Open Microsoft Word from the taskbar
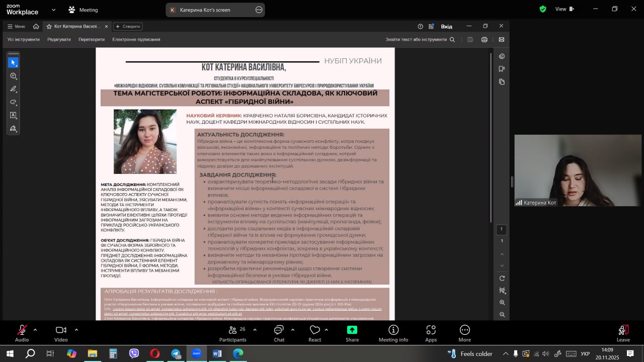The width and height of the screenshot is (644, 362). (x=217, y=353)
